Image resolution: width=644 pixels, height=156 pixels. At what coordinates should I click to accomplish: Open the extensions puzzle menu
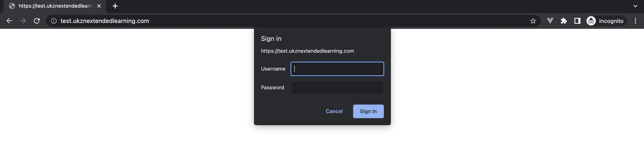pos(564,21)
